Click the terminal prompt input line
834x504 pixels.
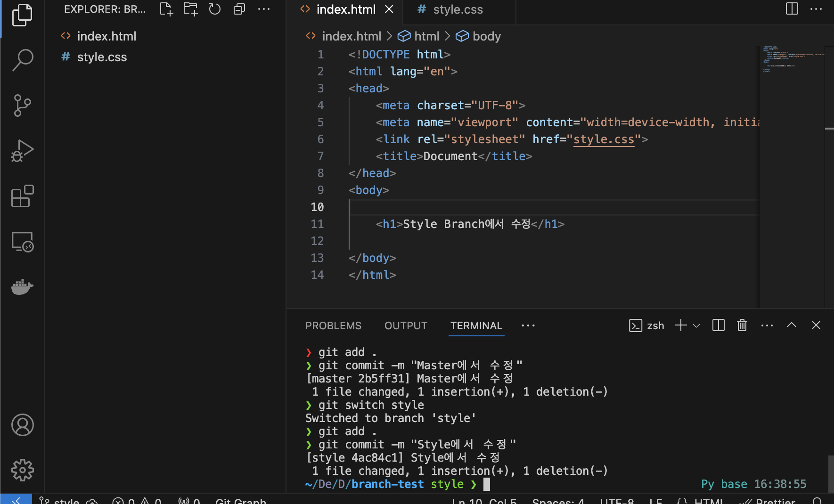click(556, 484)
